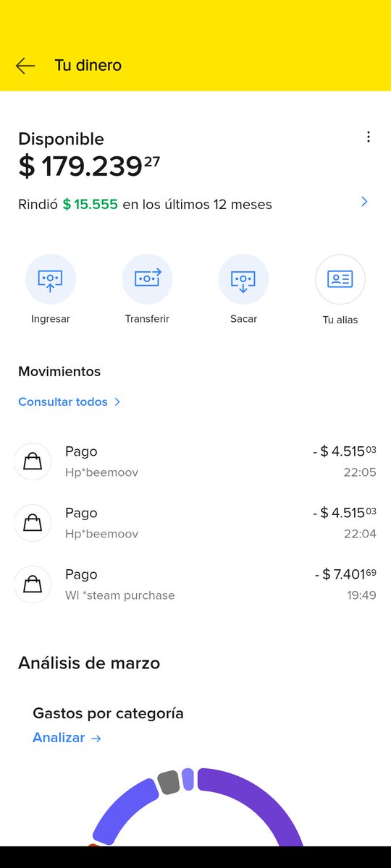Open the Wl *steam purchase payment

tap(195, 584)
